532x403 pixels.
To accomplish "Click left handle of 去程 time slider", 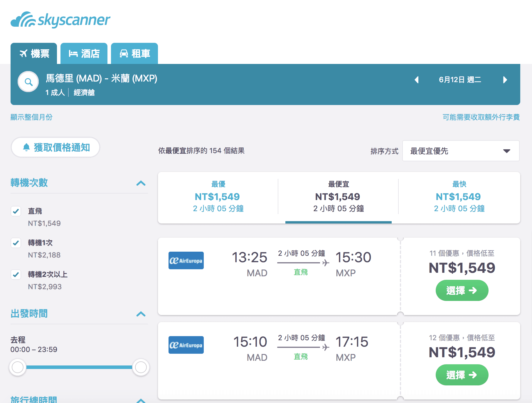I will coord(18,367).
